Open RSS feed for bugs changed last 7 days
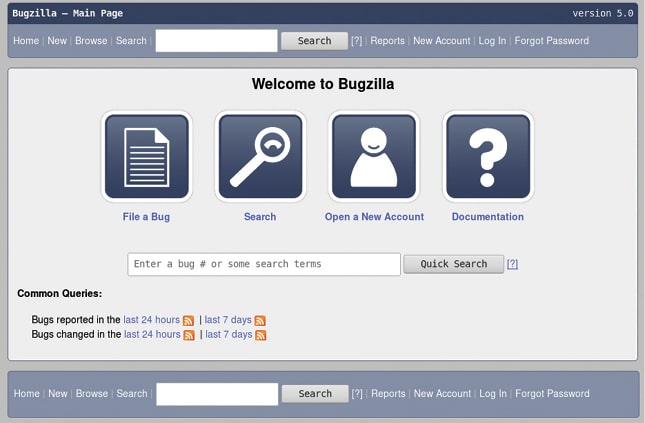 click(x=261, y=335)
